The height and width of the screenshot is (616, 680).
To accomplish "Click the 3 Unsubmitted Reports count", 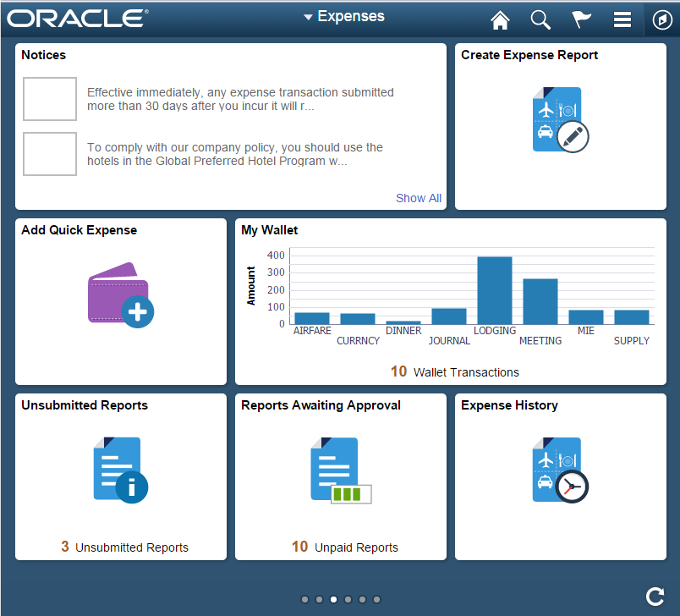I will tap(124, 547).
